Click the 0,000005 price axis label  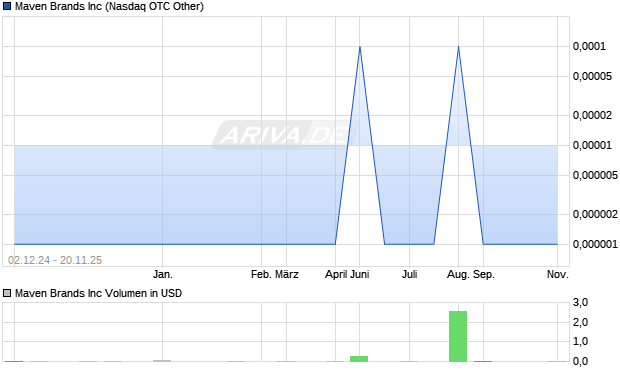click(x=595, y=175)
